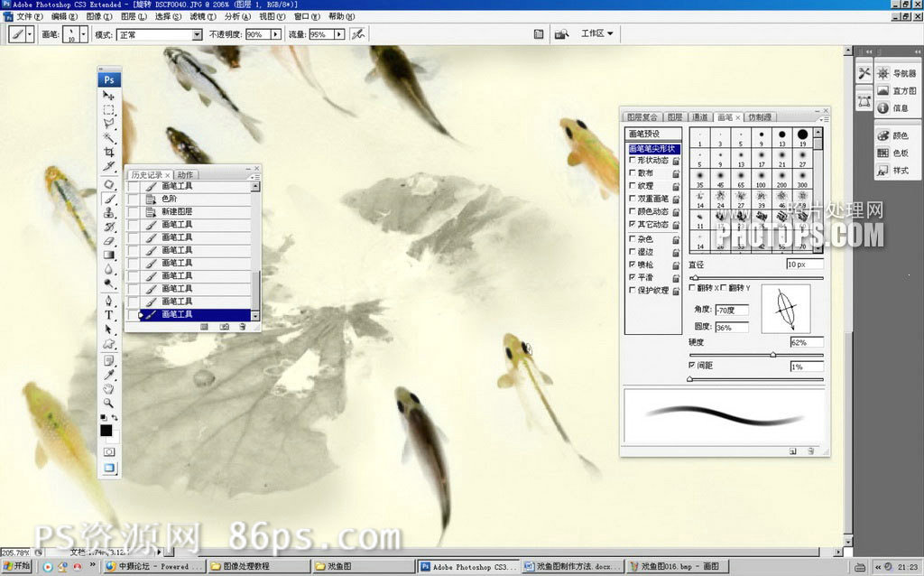Select the History Brush tool

coord(109,227)
